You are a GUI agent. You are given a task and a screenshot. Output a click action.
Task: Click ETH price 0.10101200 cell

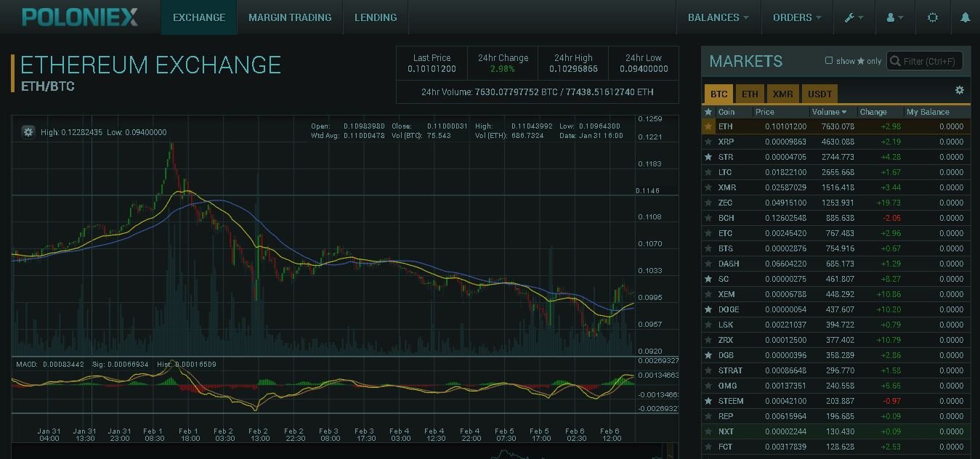click(785, 126)
